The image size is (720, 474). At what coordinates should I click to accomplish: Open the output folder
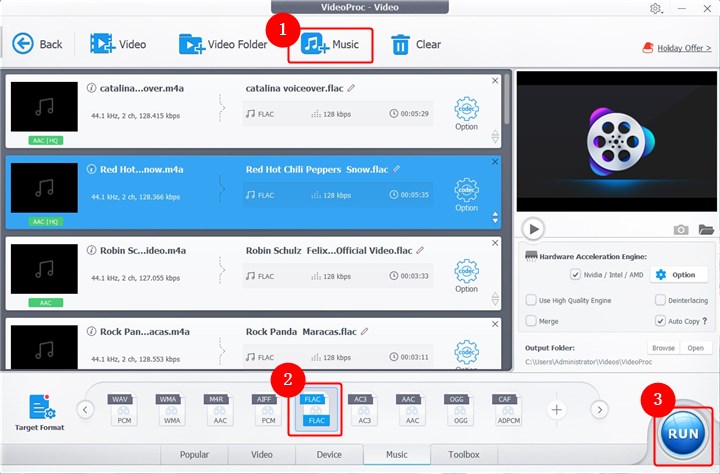click(696, 348)
